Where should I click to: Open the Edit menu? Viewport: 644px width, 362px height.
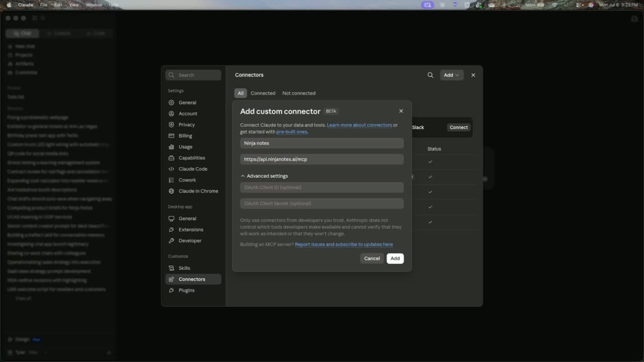[x=58, y=5]
